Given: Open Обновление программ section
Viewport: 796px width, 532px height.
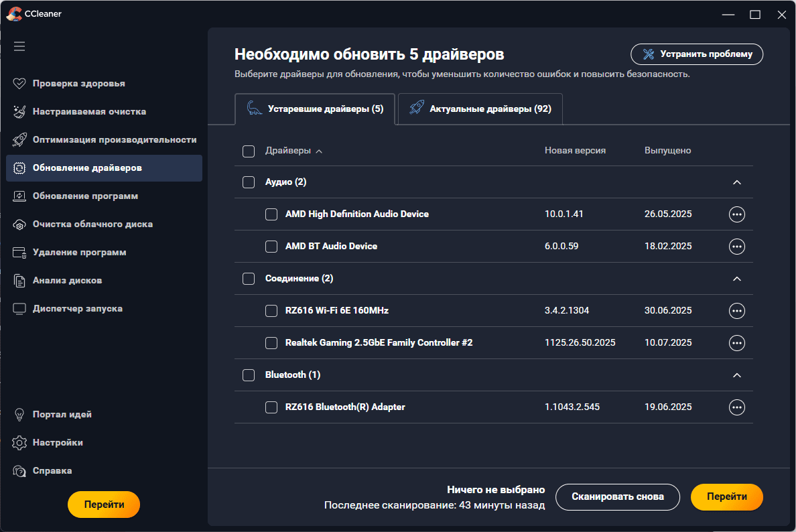Looking at the screenshot, I should [x=104, y=196].
